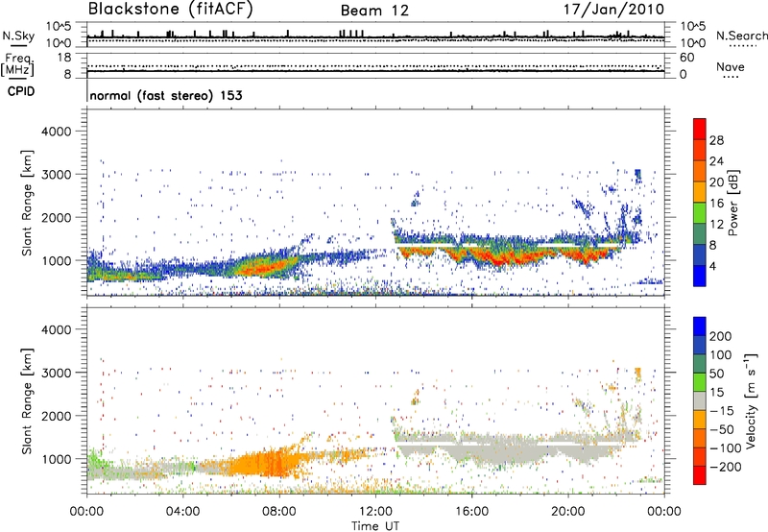768x532 pixels.
Task: Select the "20:00" time tick label
Action: coord(568,512)
